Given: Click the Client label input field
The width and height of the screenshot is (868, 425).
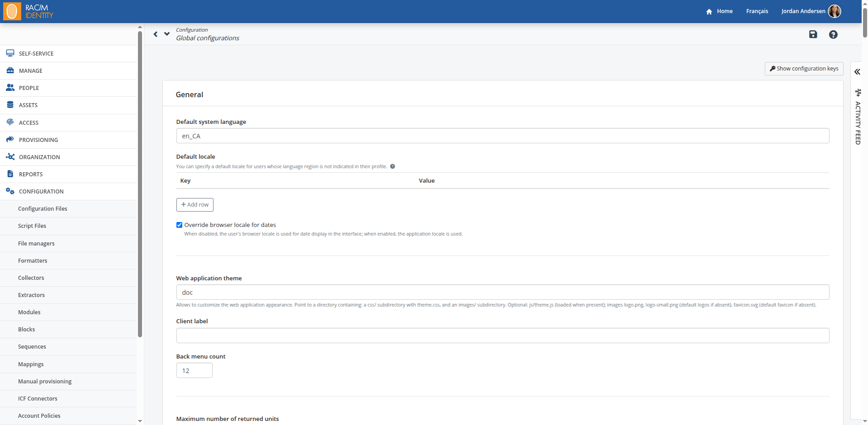Looking at the screenshot, I should (x=502, y=335).
